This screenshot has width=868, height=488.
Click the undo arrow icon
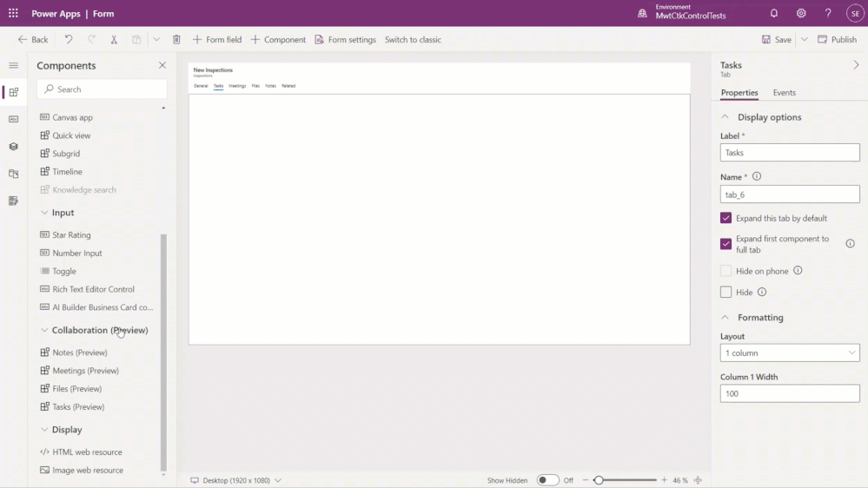(69, 39)
